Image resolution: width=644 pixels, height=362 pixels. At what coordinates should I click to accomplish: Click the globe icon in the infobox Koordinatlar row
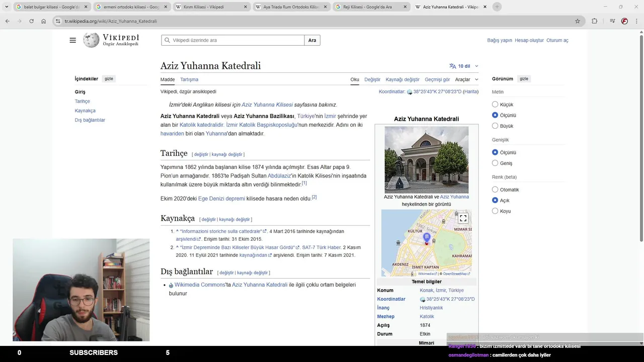[423, 299]
